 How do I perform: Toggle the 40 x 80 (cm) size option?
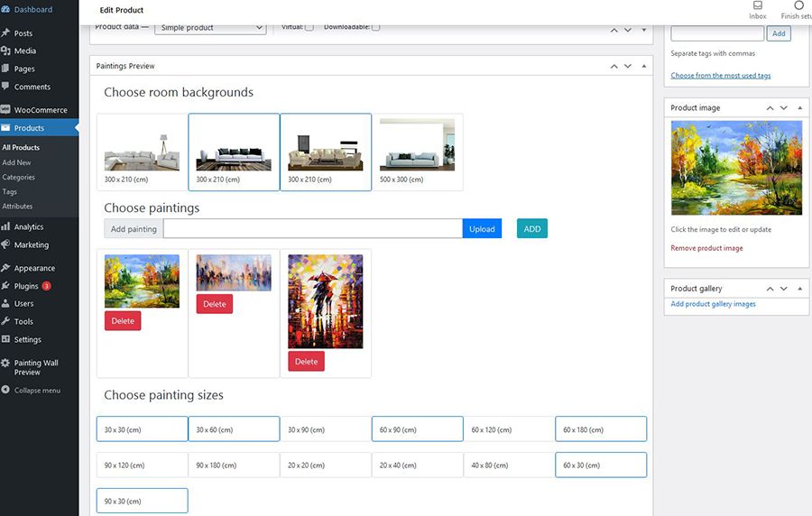[509, 465]
